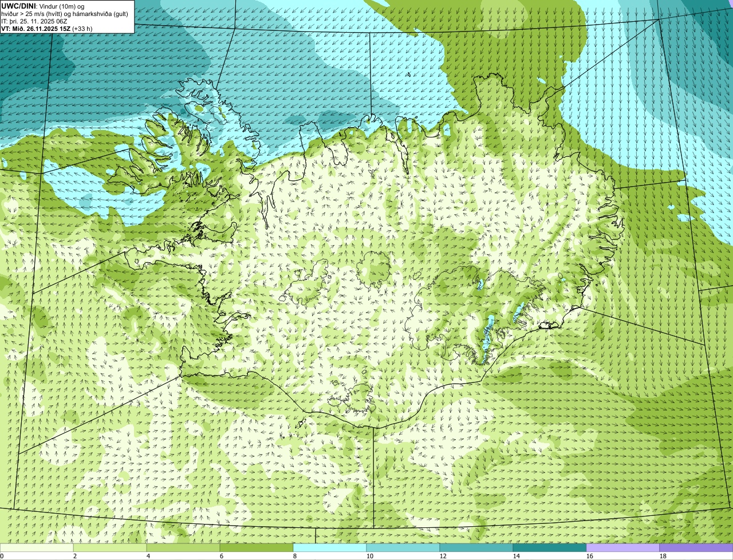Click the purple legend segment above 18 m/s

click(696, 547)
